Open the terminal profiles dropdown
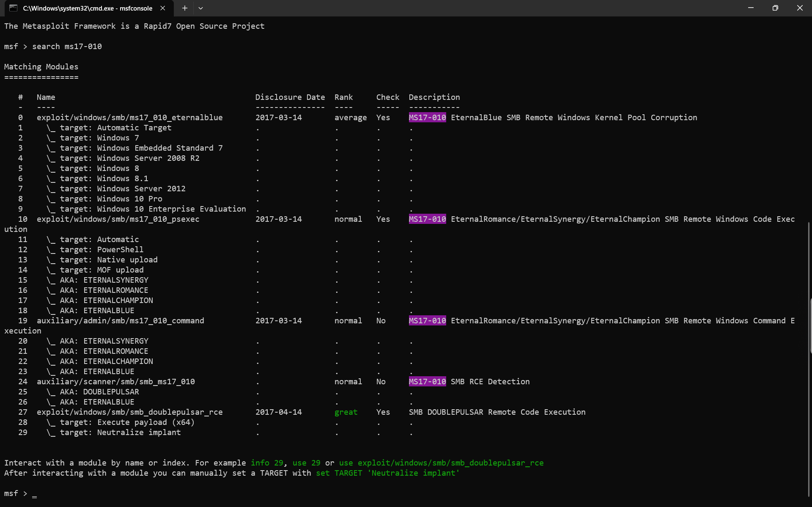812x507 pixels. [200, 8]
